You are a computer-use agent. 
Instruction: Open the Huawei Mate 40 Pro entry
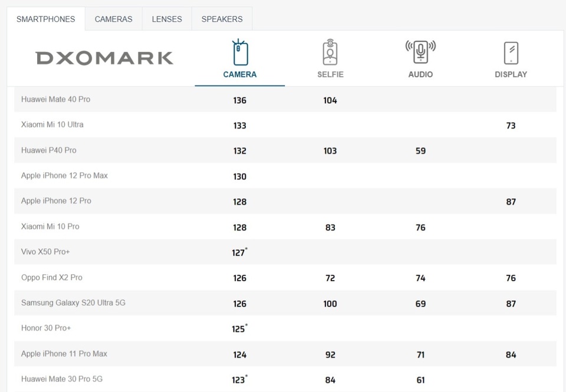[55, 99]
